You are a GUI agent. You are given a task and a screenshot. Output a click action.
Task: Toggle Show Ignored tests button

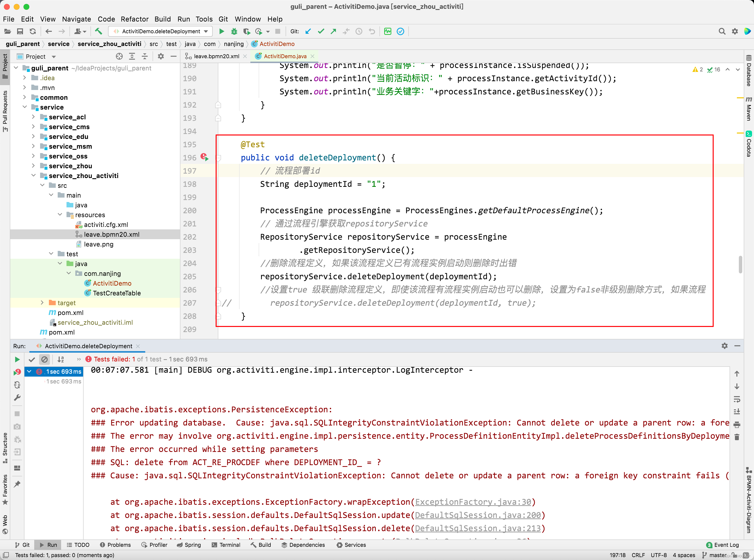click(44, 359)
